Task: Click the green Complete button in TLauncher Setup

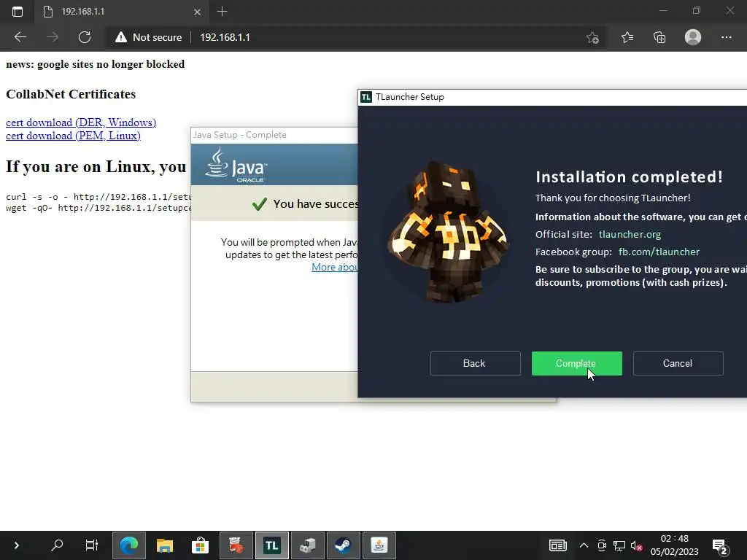Action: pos(576,363)
